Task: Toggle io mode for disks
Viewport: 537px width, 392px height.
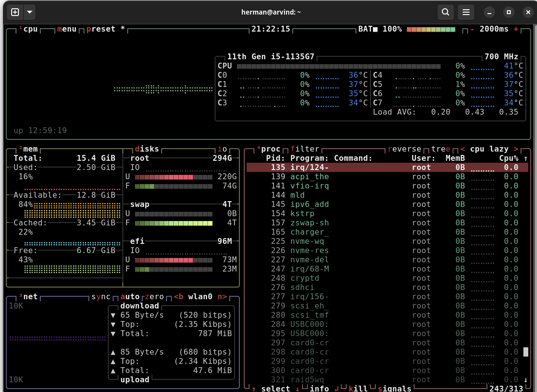Action: 222,149
